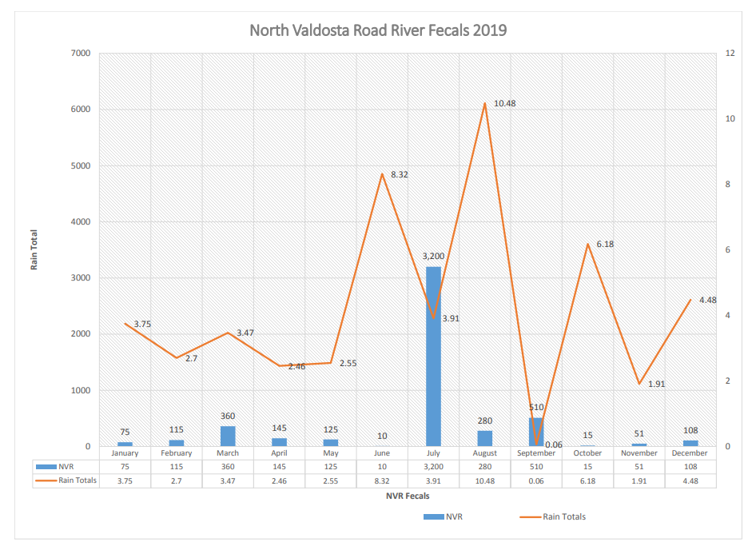This screenshot has width=756, height=550.
Task: Select the 8.32 data label at the June peak
Action: (399, 173)
